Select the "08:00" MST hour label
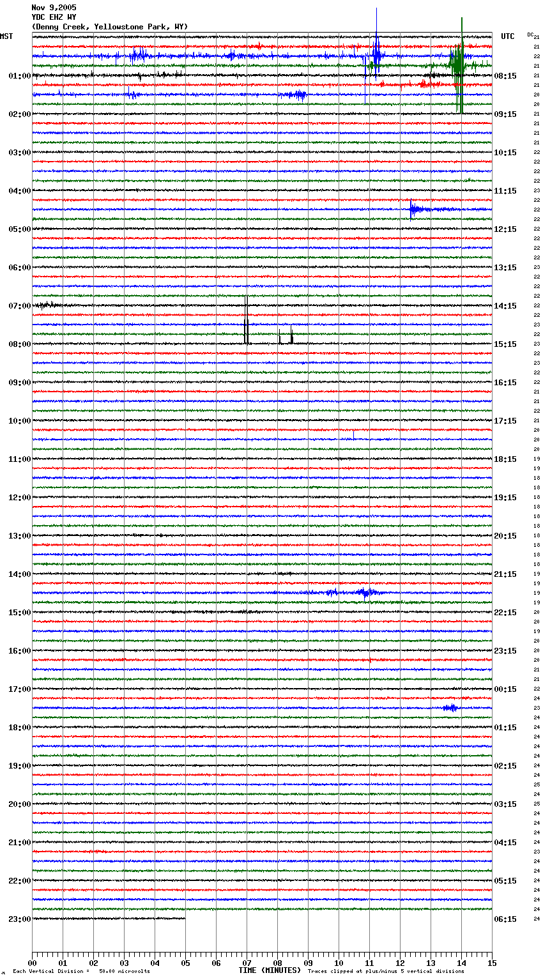Viewport: 543px width, 980px height. (x=20, y=344)
